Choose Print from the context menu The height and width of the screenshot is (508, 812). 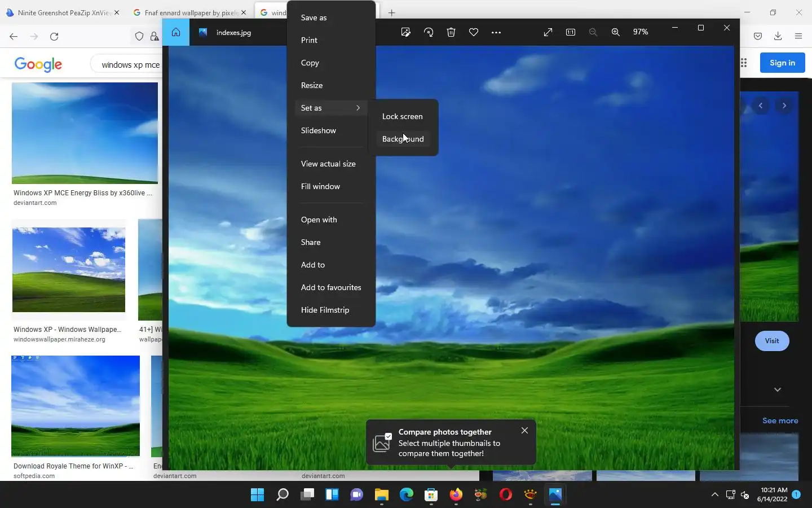pyautogui.click(x=331, y=40)
